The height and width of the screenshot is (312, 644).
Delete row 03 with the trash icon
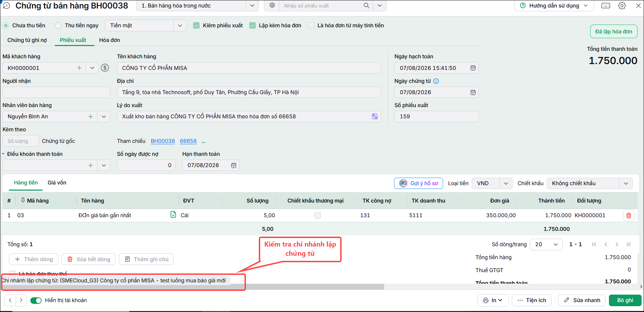629,216
